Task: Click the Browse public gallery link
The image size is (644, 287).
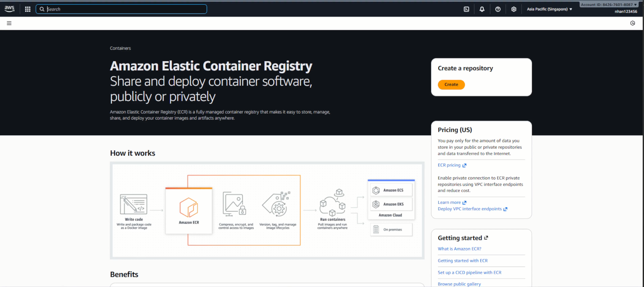Action: [x=459, y=284]
